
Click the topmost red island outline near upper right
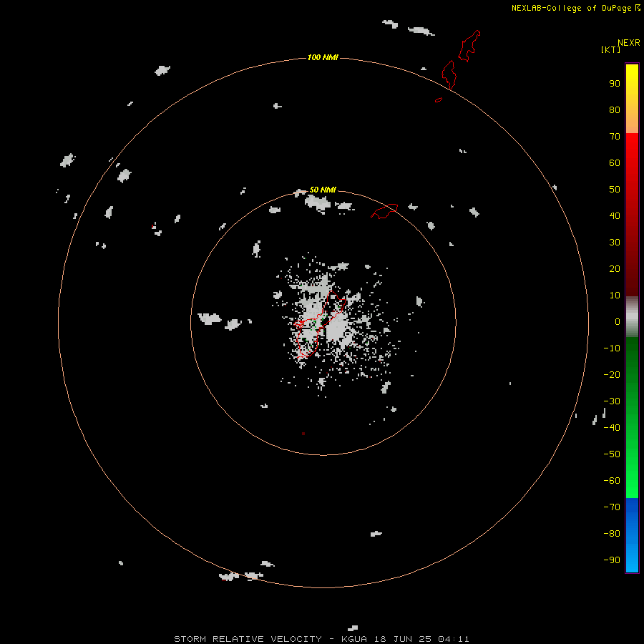coord(469,46)
